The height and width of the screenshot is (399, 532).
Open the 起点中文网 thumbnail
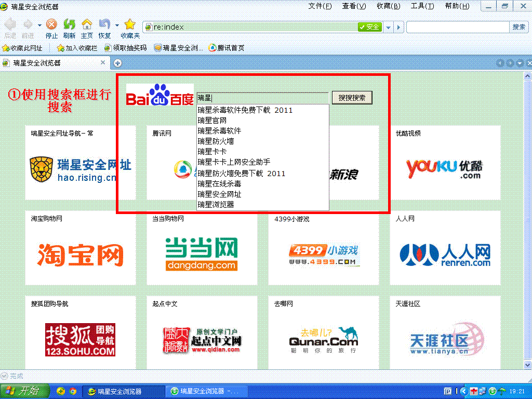point(202,333)
